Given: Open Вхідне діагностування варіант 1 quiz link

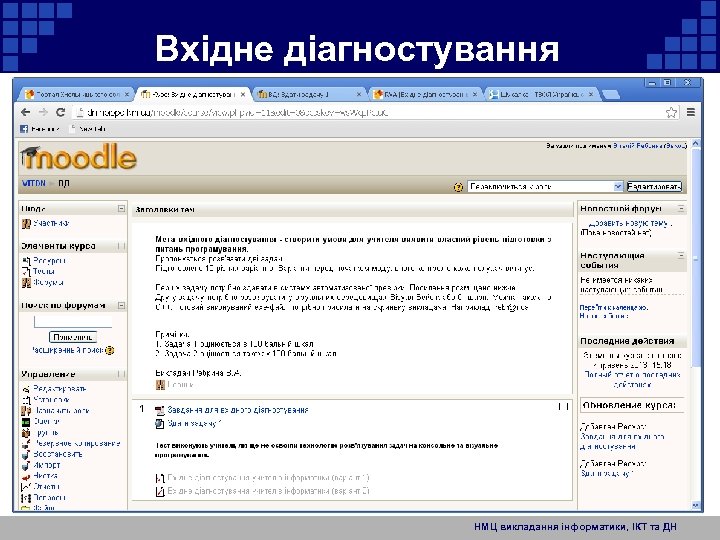Looking at the screenshot, I should tap(268, 478).
